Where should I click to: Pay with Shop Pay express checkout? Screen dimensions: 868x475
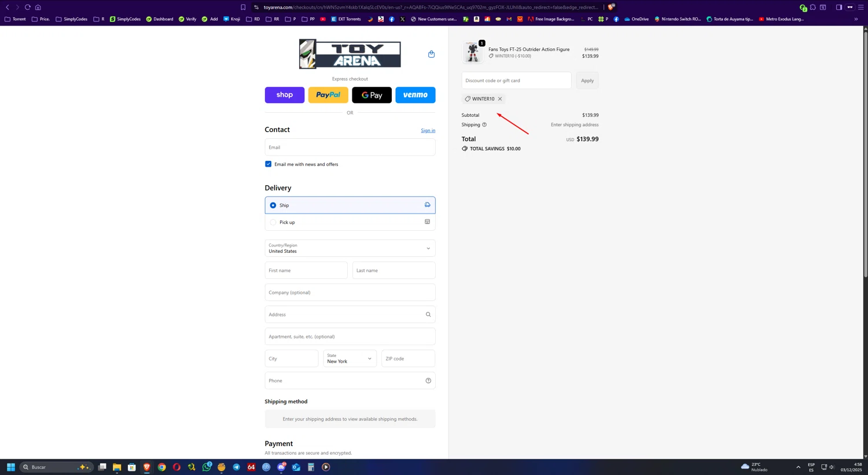click(285, 95)
